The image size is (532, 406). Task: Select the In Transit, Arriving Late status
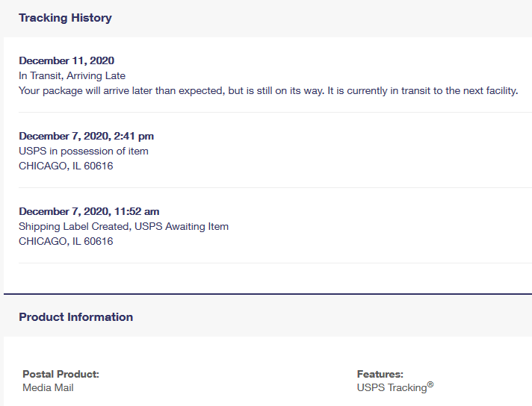coord(72,75)
